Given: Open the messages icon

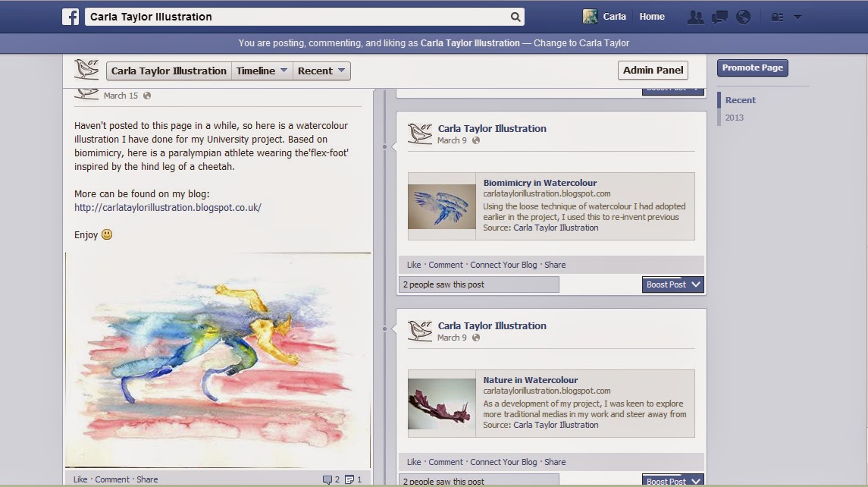Looking at the screenshot, I should [719, 17].
